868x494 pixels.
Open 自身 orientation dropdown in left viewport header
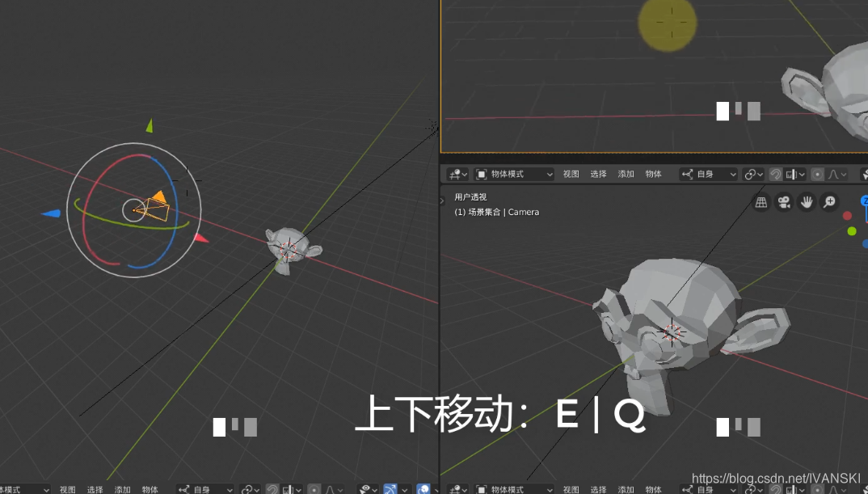(205, 490)
